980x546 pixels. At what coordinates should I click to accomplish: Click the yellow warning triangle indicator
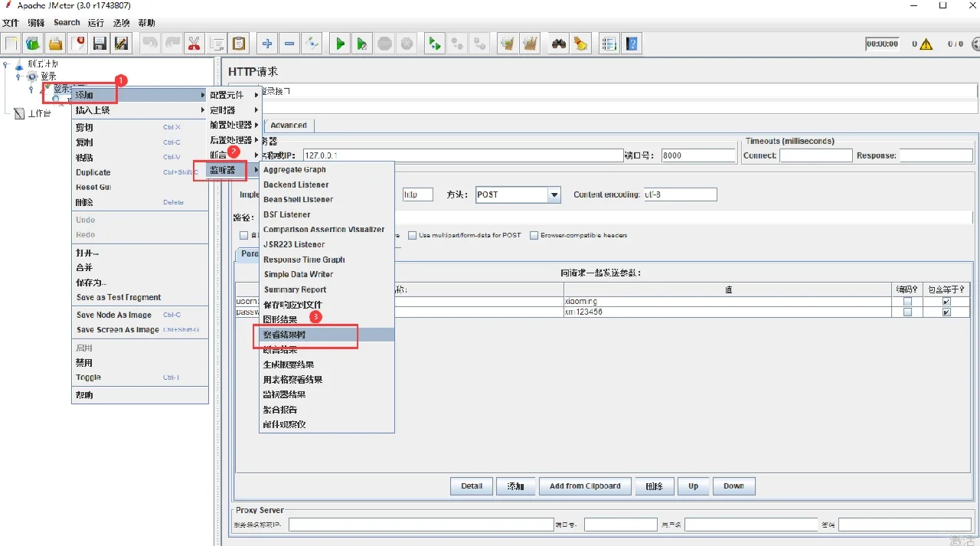[x=926, y=44]
